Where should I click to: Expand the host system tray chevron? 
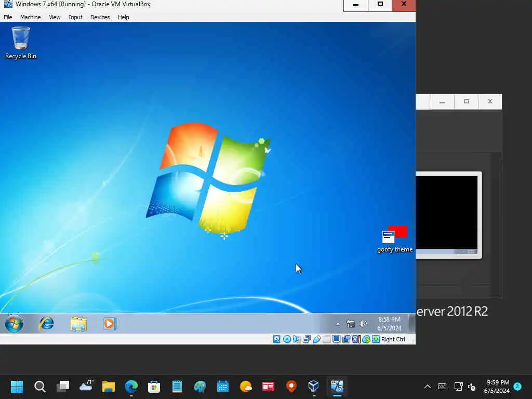[428, 387]
